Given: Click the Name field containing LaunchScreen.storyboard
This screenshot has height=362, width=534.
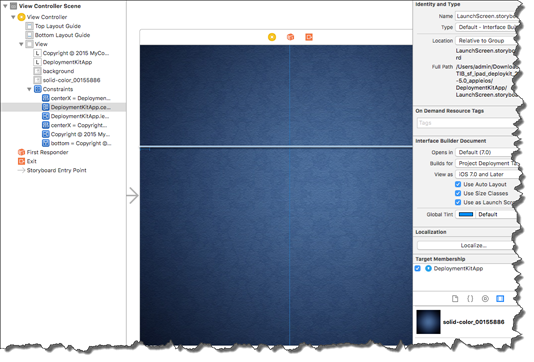Looking at the screenshot, I should click(x=487, y=16).
